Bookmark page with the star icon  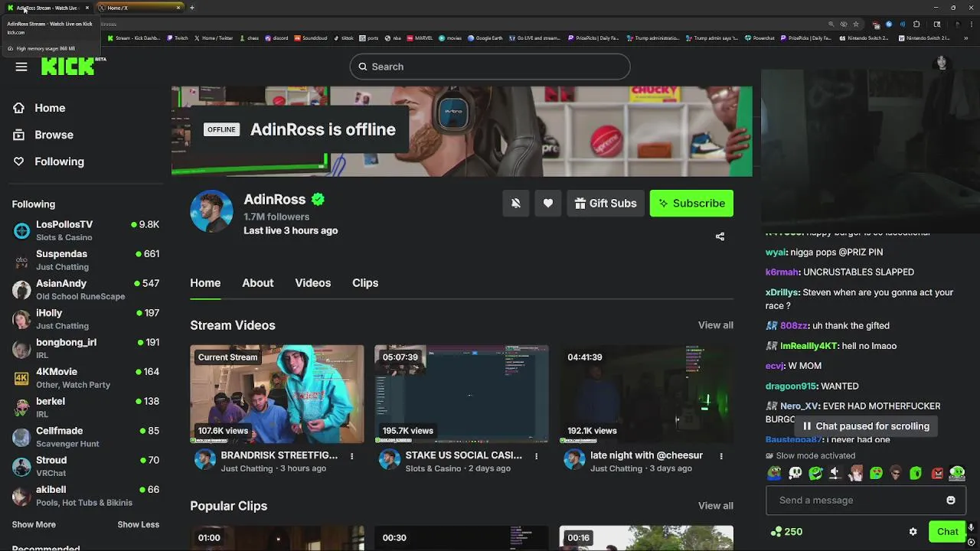[856, 24]
